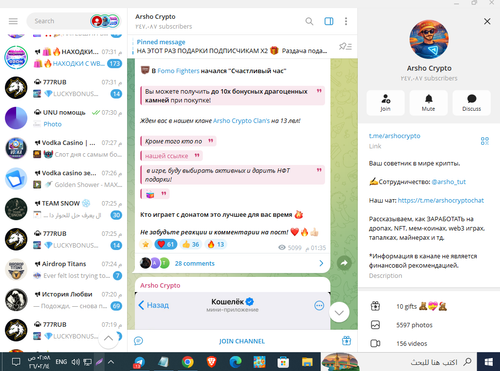Toggle the right info side panel
Image resolution: width=500 pixels, height=371 pixels.
[x=329, y=21]
